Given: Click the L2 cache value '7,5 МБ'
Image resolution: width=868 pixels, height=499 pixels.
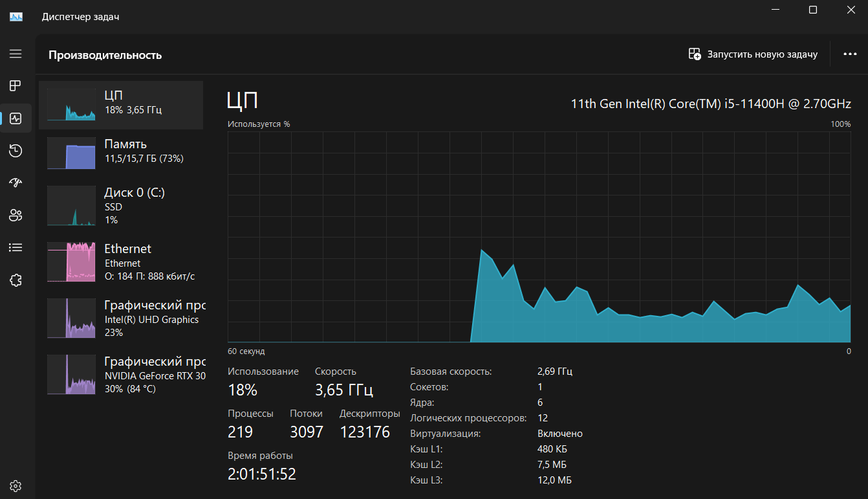Looking at the screenshot, I should 552,465.
